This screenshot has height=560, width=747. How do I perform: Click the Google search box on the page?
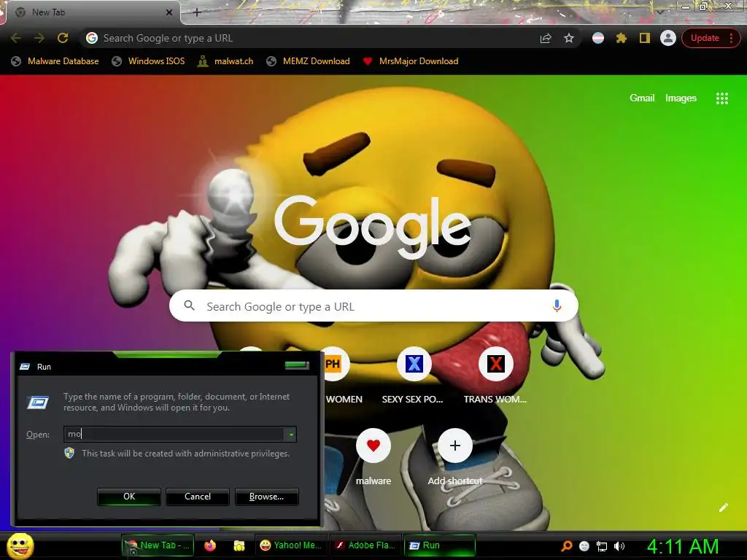tap(373, 306)
